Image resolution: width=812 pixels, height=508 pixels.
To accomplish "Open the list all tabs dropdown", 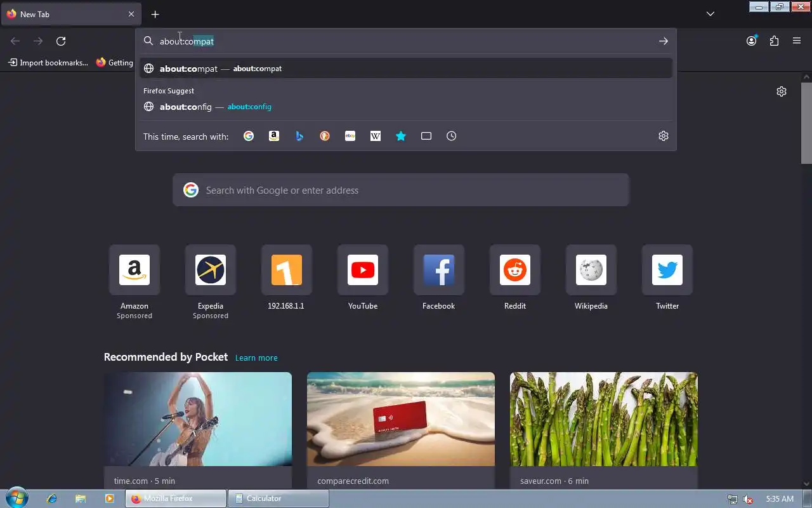I will click(x=710, y=14).
